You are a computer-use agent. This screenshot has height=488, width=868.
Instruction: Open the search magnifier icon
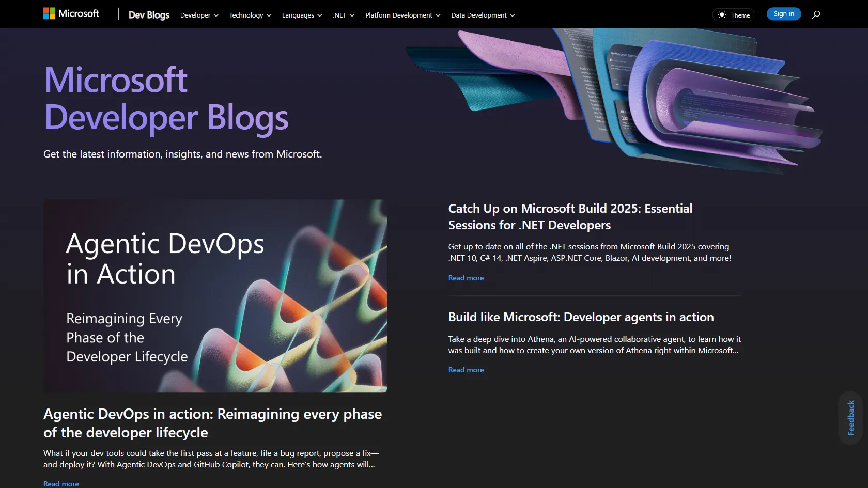coord(816,14)
